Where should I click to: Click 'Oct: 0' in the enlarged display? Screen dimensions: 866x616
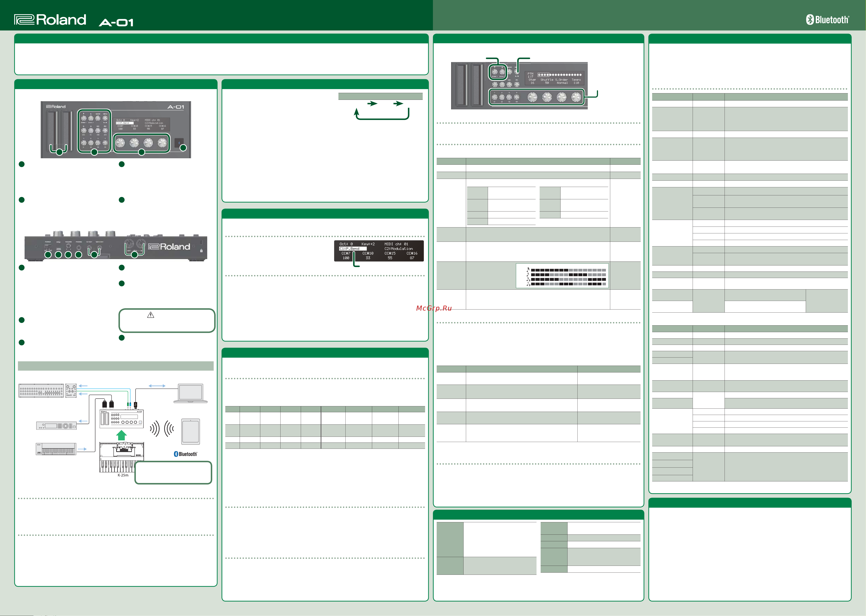(x=346, y=244)
